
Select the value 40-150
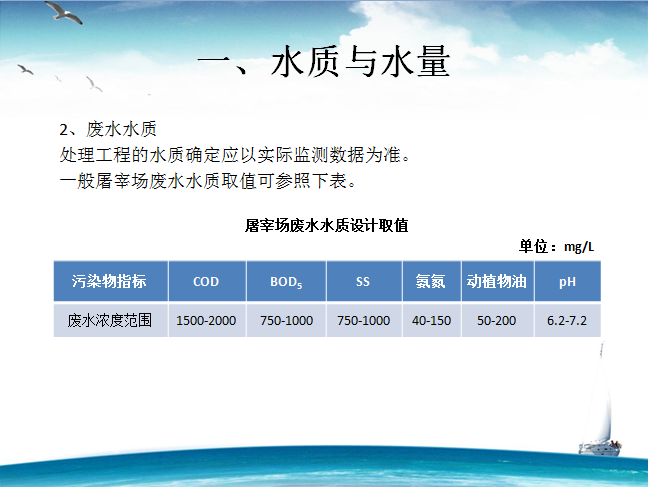[x=431, y=320]
